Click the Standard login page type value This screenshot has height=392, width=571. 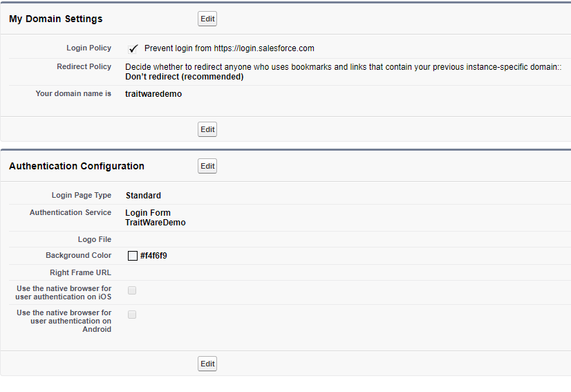(x=143, y=196)
